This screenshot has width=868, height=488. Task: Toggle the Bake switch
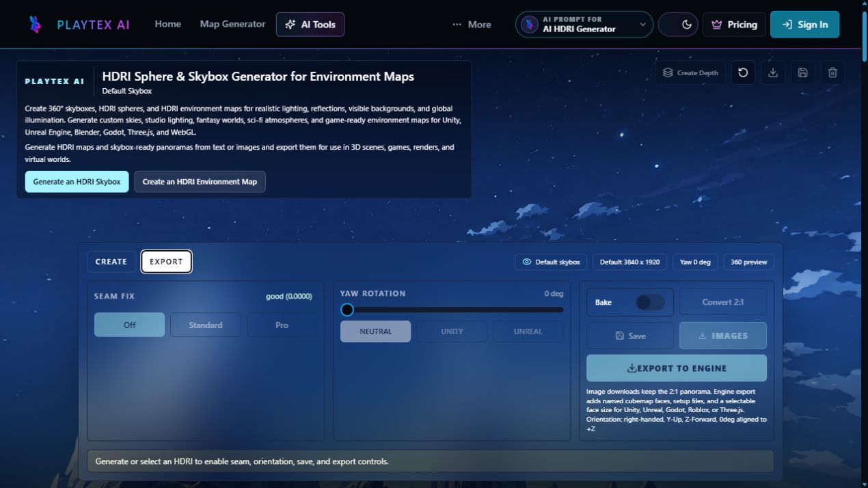click(x=650, y=302)
